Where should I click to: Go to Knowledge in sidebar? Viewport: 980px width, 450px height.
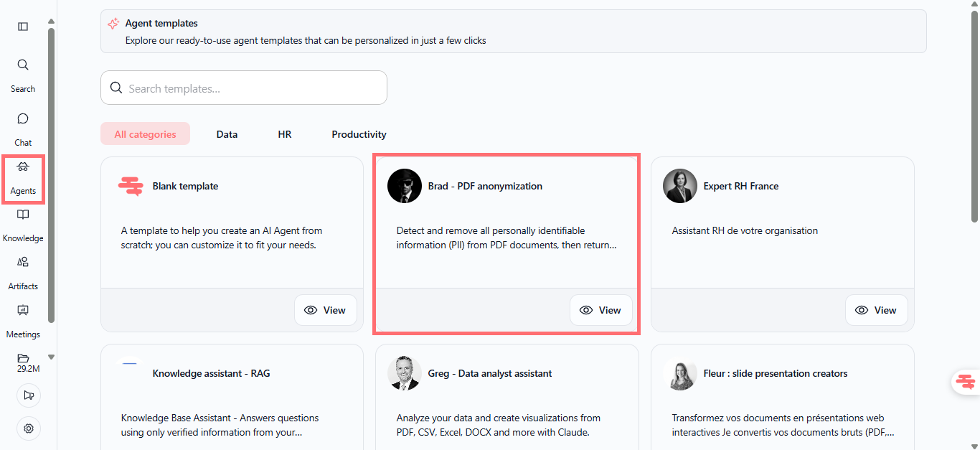click(23, 224)
